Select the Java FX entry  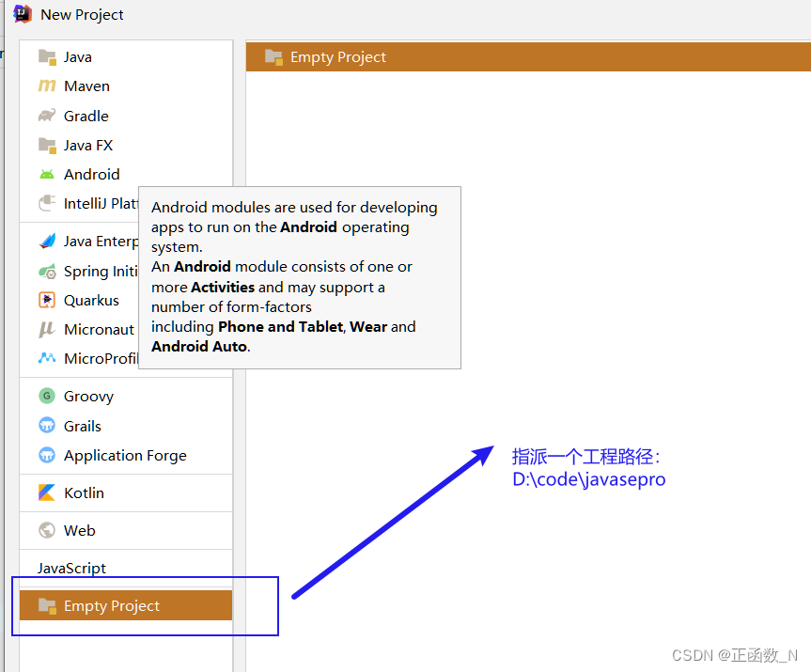(126, 146)
